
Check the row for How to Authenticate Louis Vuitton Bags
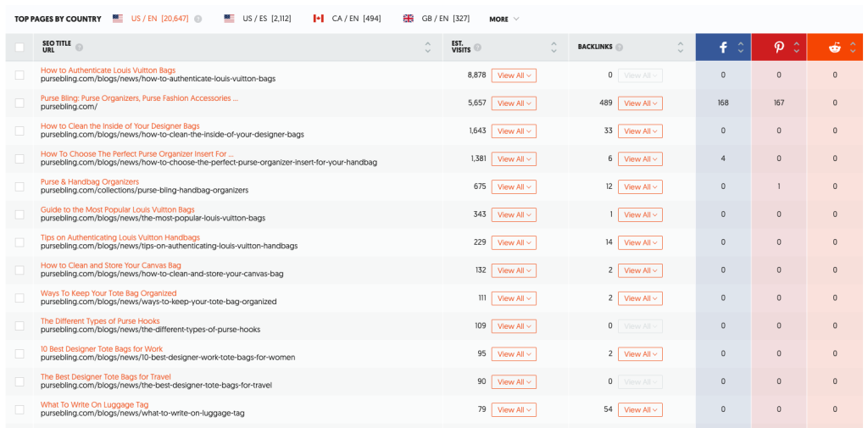click(19, 75)
